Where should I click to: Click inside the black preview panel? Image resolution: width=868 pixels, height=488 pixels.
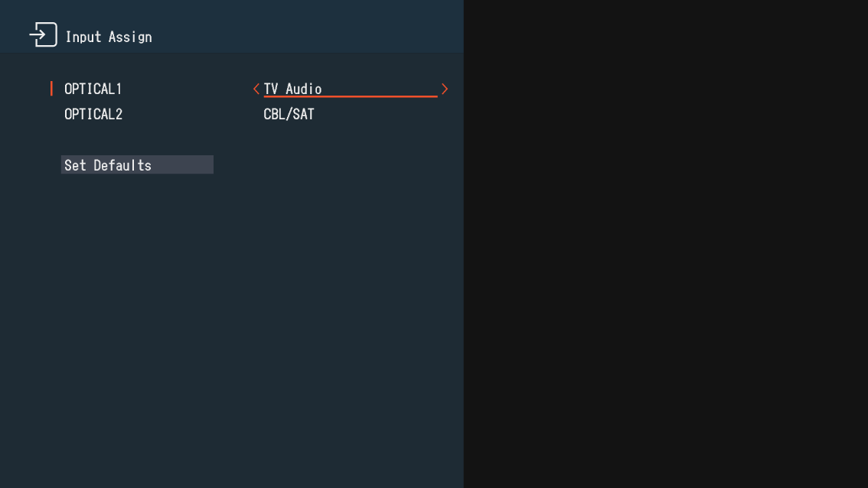[x=666, y=245]
